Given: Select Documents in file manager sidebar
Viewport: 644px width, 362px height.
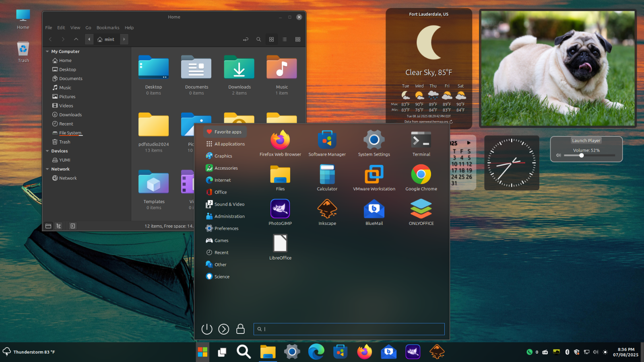Looking at the screenshot, I should point(67,78).
